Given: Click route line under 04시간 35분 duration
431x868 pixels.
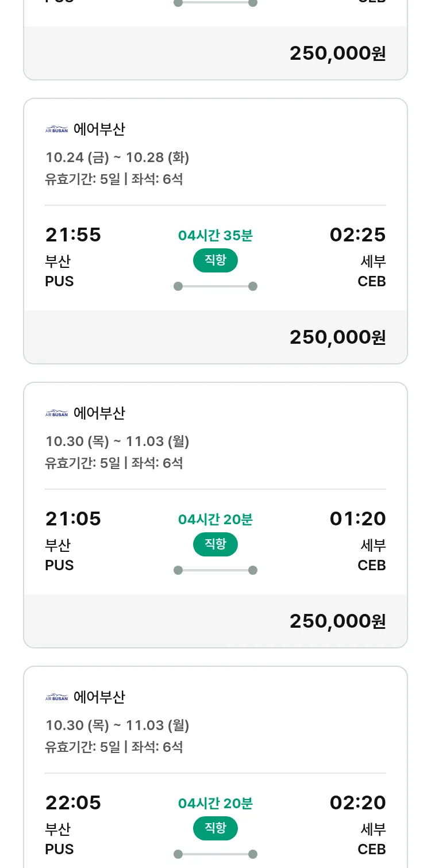Looking at the screenshot, I should (x=215, y=286).
